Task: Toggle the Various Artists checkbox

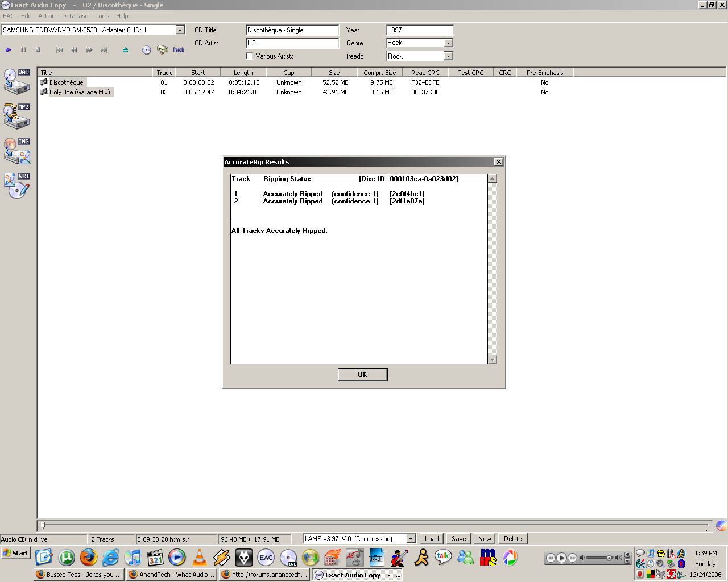Action: [x=249, y=56]
